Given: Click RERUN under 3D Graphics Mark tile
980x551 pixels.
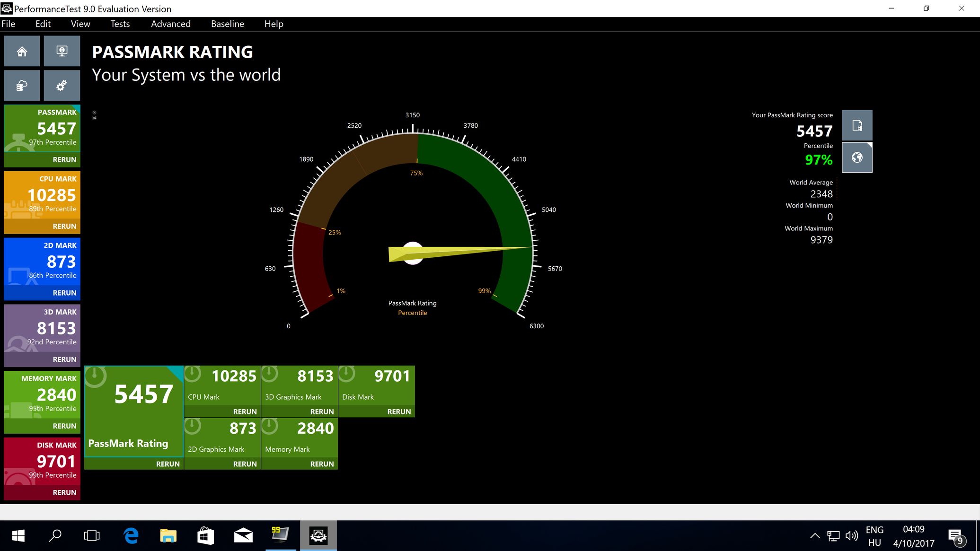Looking at the screenshot, I should pos(322,412).
